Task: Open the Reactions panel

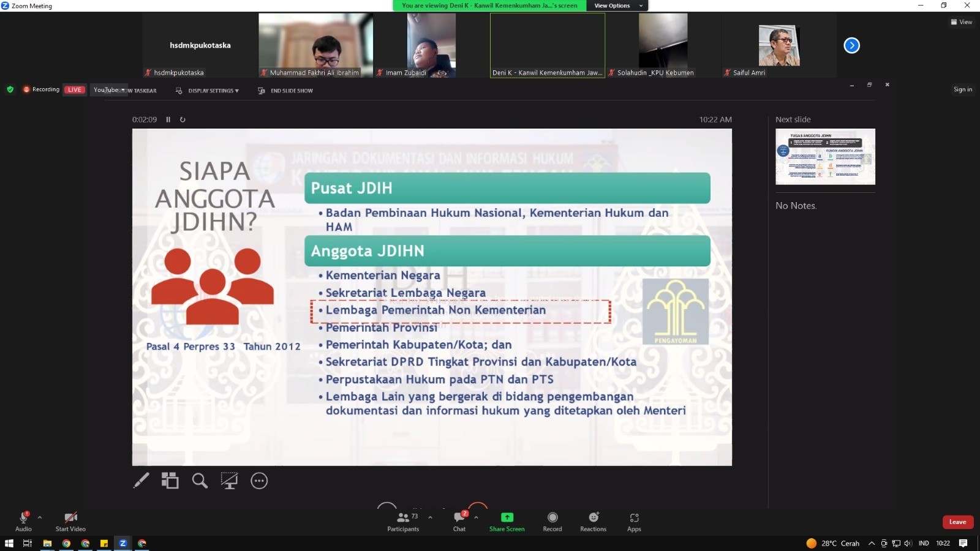Action: [593, 521]
